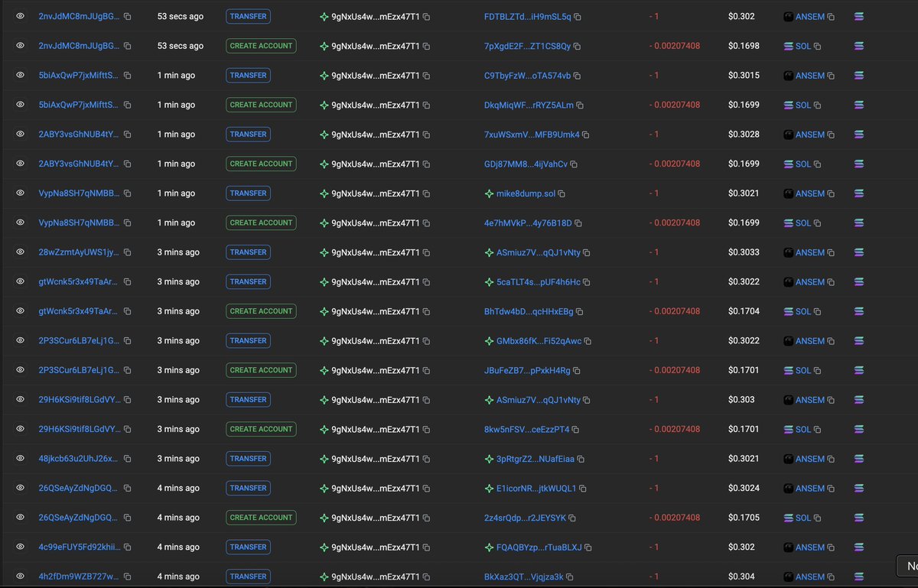Copy signature 48jkcb63u2UhJ26x
918x588 pixels.
[128, 460]
